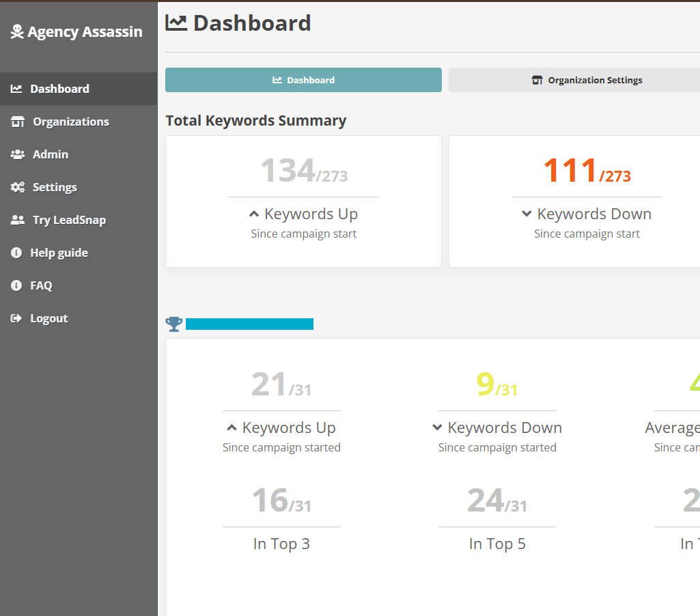Image resolution: width=700 pixels, height=616 pixels.
Task: Click the Help guide info icon
Action: (x=16, y=253)
